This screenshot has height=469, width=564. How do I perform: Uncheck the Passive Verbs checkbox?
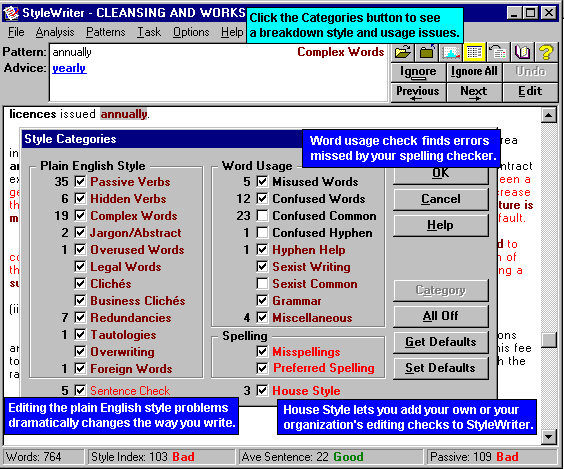point(80,181)
